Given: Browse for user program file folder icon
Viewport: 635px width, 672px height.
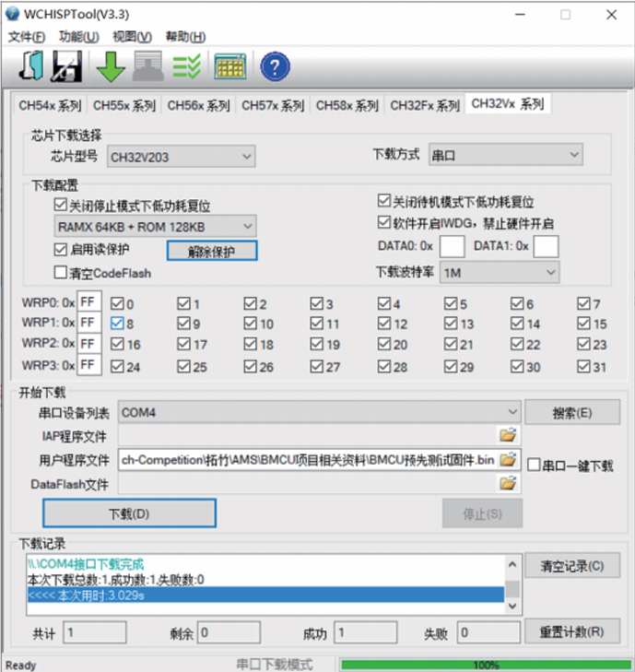Looking at the screenshot, I should (508, 460).
